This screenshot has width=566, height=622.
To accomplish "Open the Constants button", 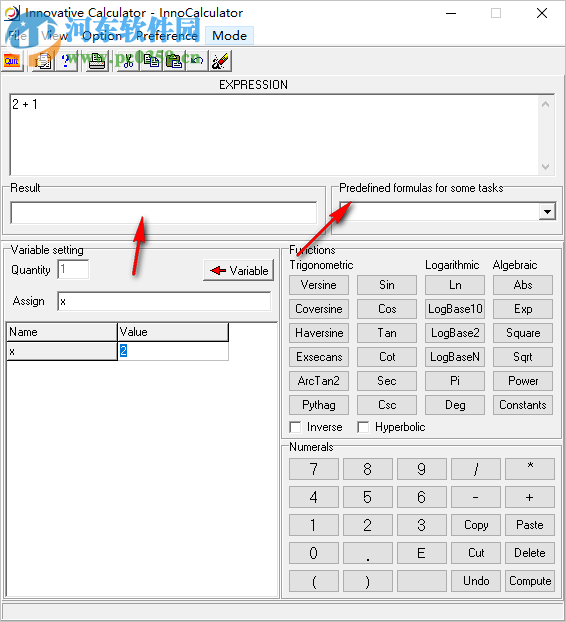I will [x=523, y=405].
